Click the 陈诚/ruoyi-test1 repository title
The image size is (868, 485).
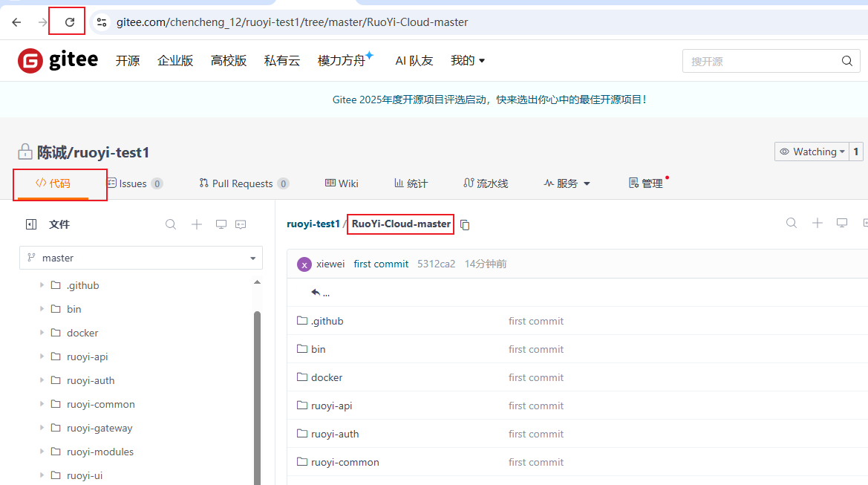click(93, 152)
